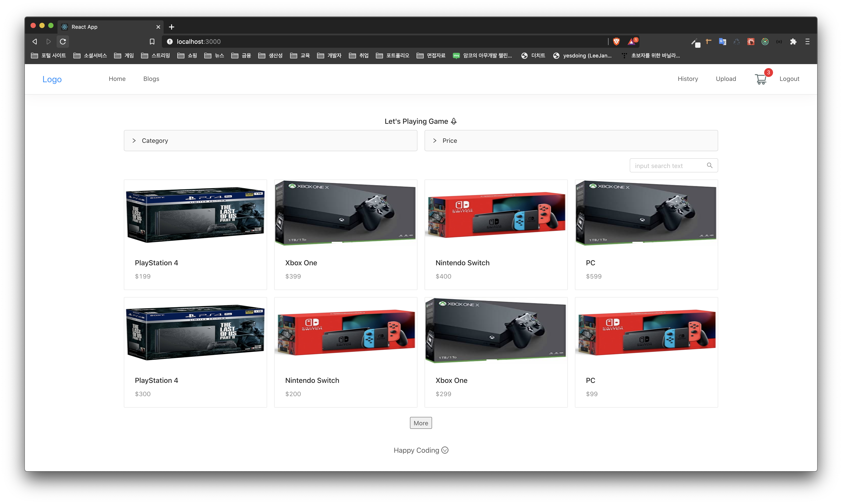
Task: Open the 개발자 bookmark folder
Action: (x=329, y=55)
